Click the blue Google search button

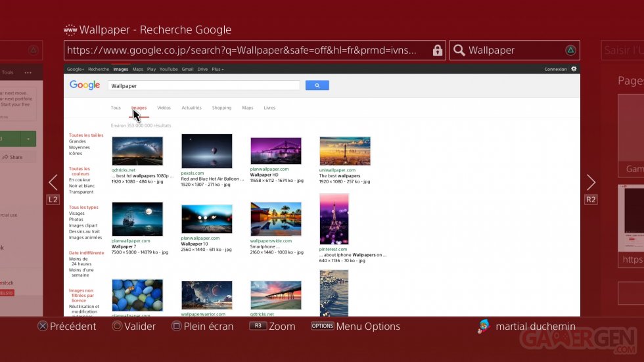click(317, 85)
